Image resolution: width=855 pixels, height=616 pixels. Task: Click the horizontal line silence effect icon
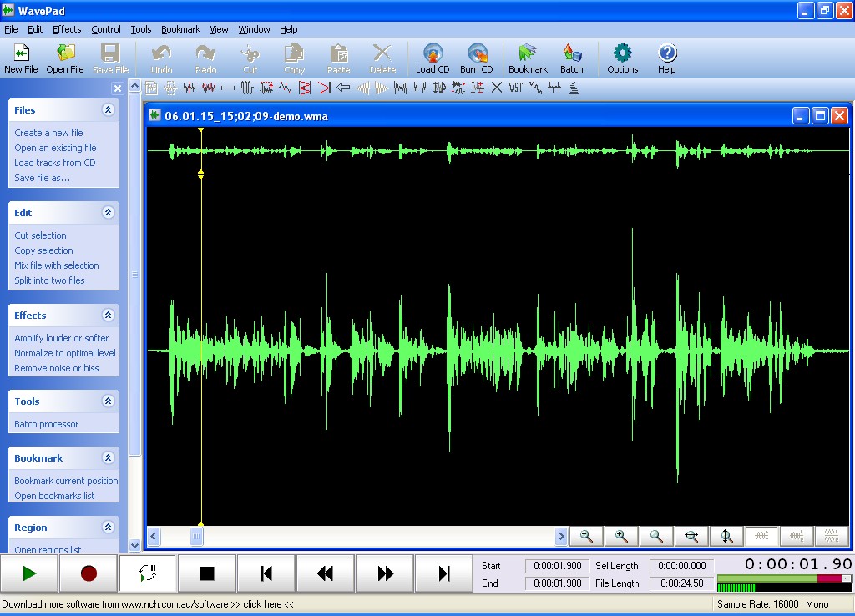[x=228, y=88]
